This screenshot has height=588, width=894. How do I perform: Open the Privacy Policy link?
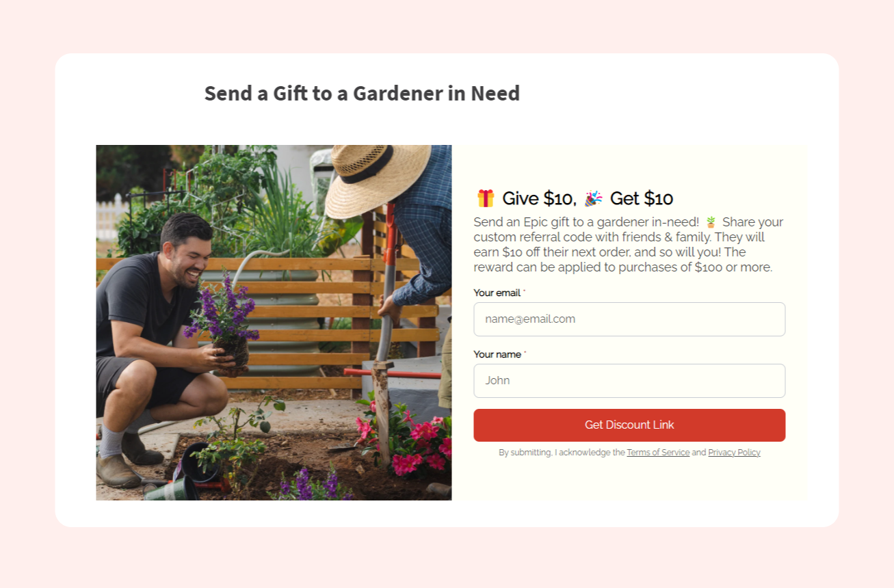click(734, 453)
